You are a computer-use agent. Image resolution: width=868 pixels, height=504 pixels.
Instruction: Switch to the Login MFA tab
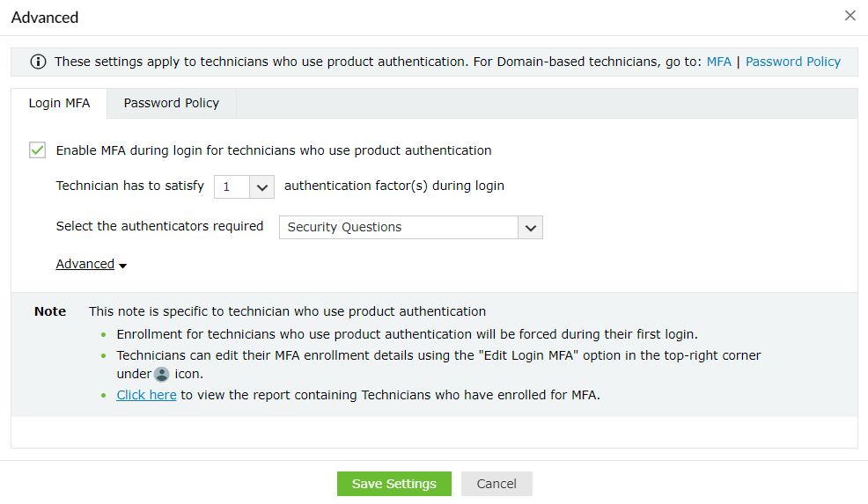pos(59,103)
